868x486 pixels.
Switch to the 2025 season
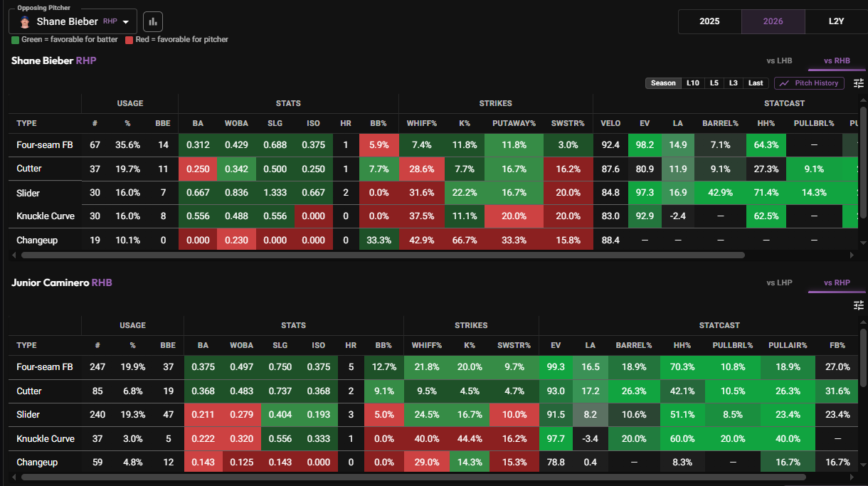pos(709,21)
